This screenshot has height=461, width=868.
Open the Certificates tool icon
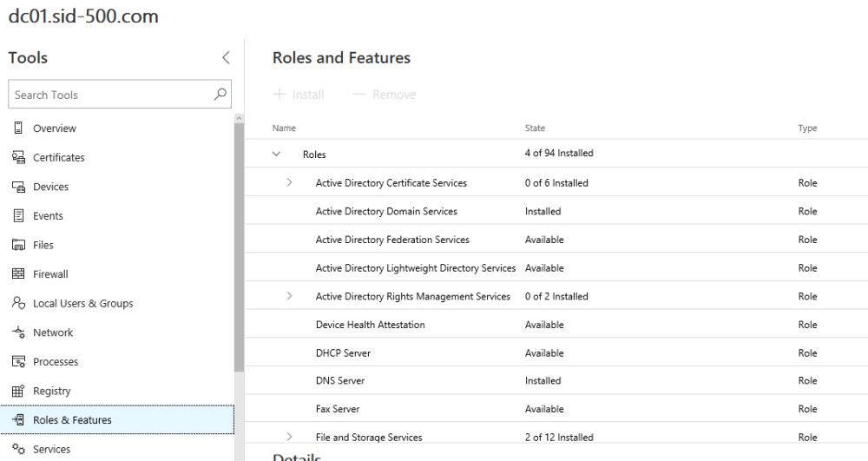pos(17,158)
